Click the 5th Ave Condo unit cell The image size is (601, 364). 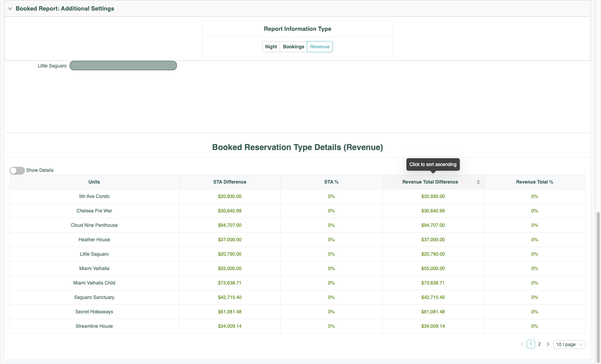click(94, 196)
